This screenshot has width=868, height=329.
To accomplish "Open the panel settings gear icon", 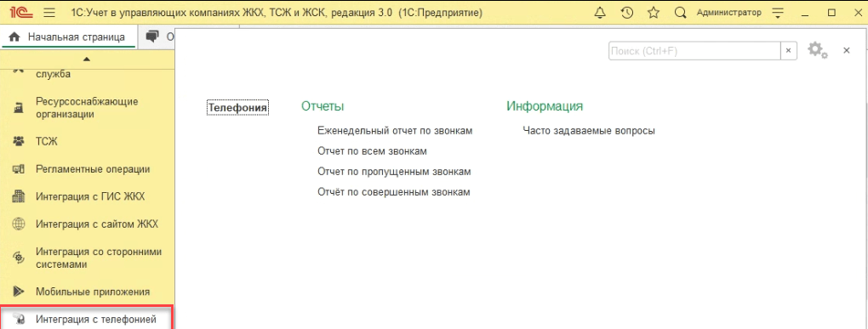I will [815, 49].
